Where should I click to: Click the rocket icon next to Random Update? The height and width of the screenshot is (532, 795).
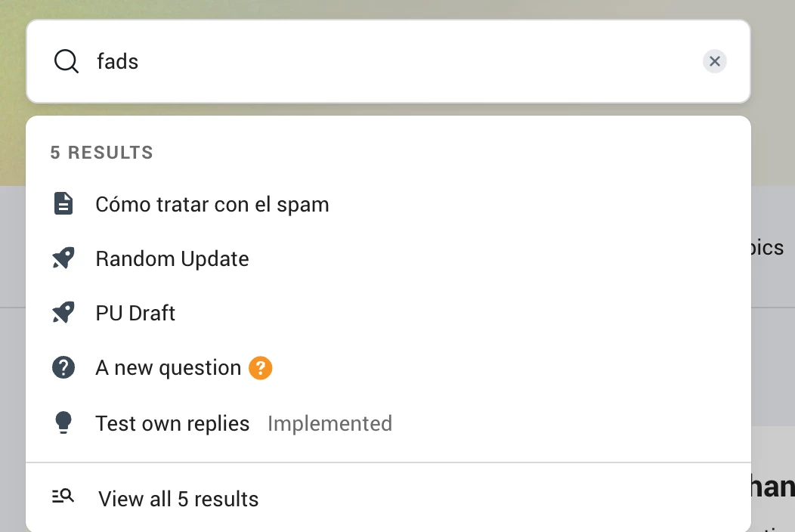[x=63, y=258]
